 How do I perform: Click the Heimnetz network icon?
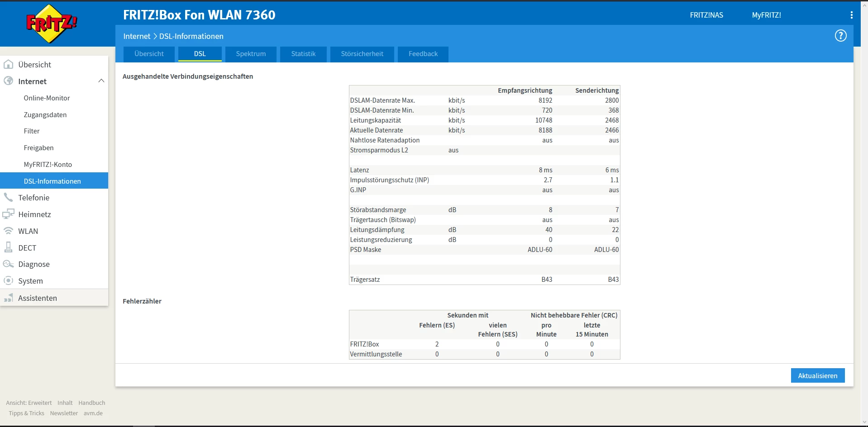pos(8,214)
